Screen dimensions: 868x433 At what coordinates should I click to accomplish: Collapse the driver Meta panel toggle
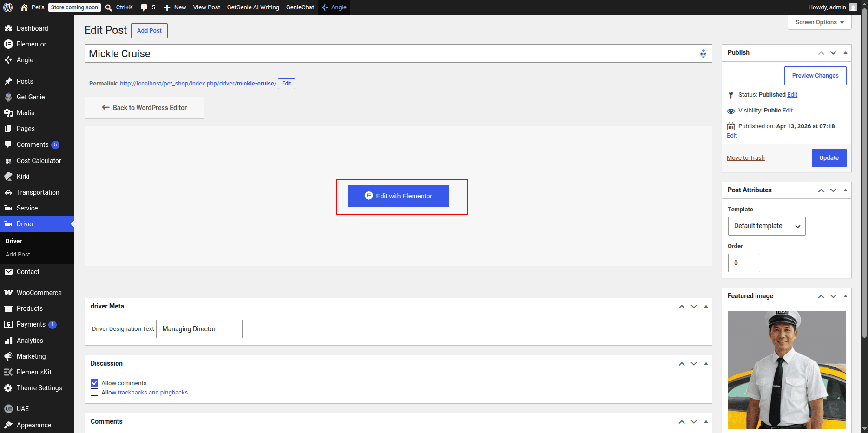(x=706, y=306)
